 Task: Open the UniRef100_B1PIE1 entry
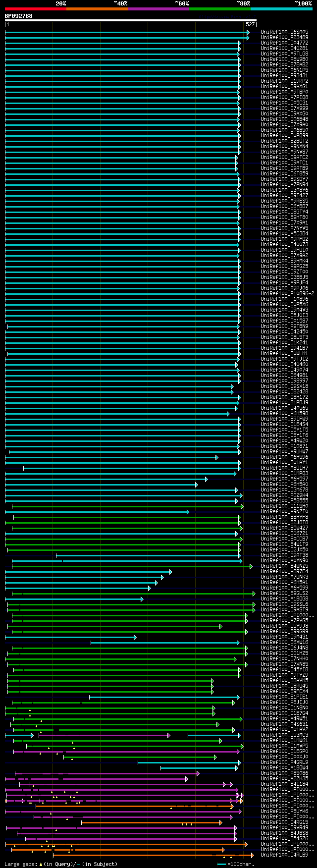(x=284, y=697)
